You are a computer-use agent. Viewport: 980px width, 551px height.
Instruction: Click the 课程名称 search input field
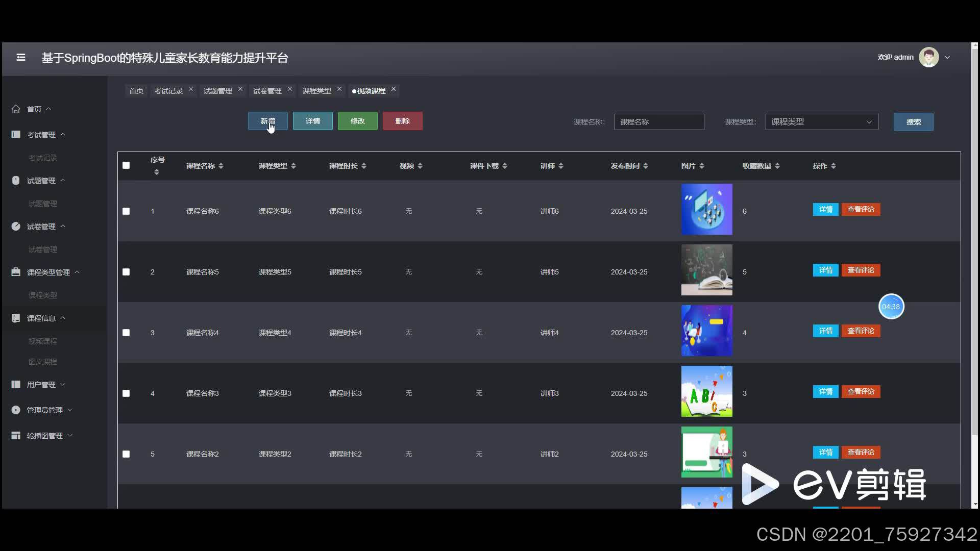[659, 122]
